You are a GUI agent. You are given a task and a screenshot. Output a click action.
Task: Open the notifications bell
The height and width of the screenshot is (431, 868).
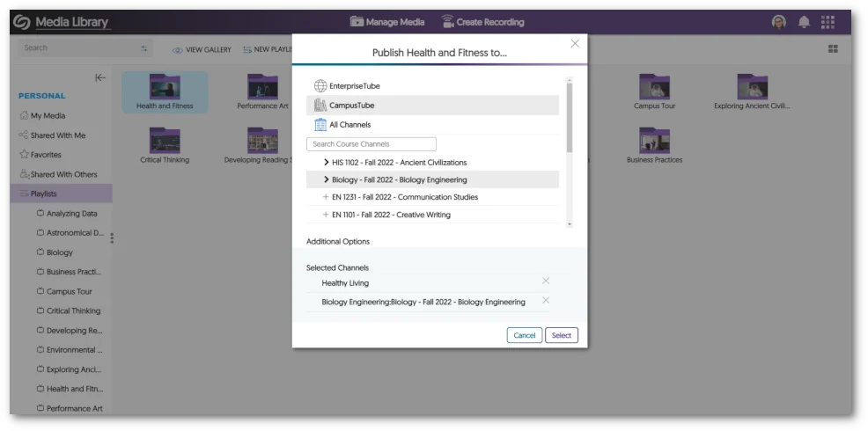click(804, 22)
